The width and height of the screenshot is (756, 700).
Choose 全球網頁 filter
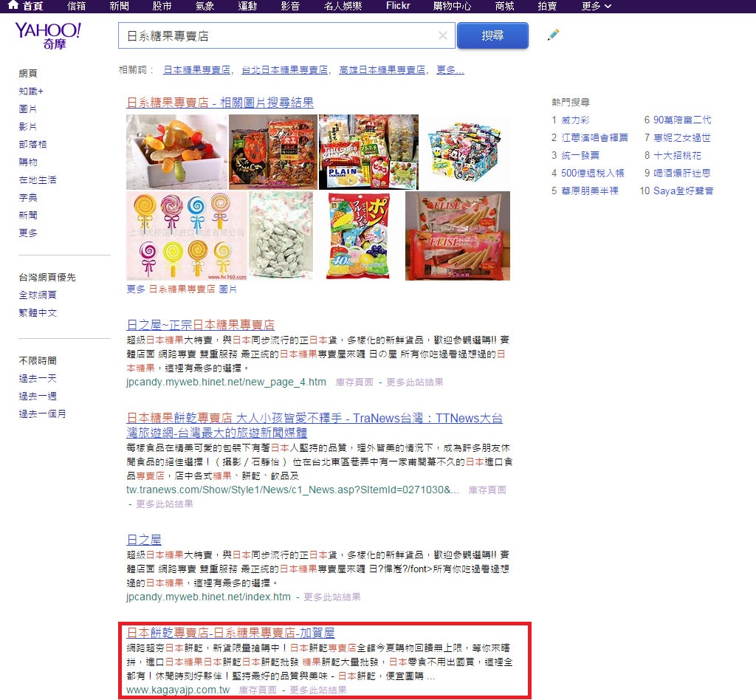[38, 295]
